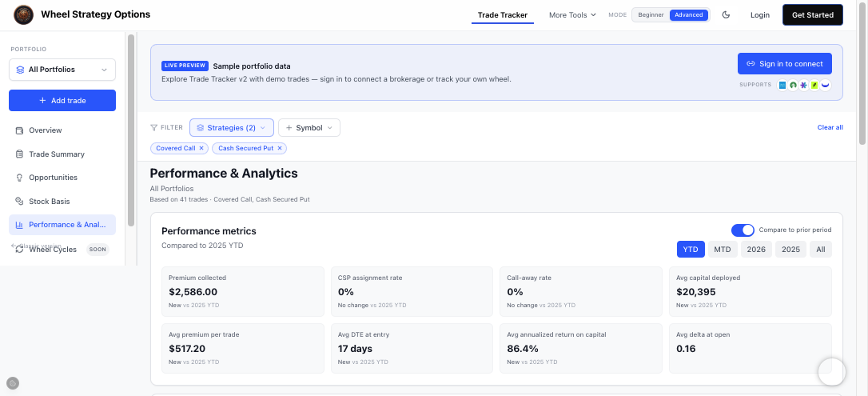Switch to the Trade Tracker tab

click(x=502, y=15)
